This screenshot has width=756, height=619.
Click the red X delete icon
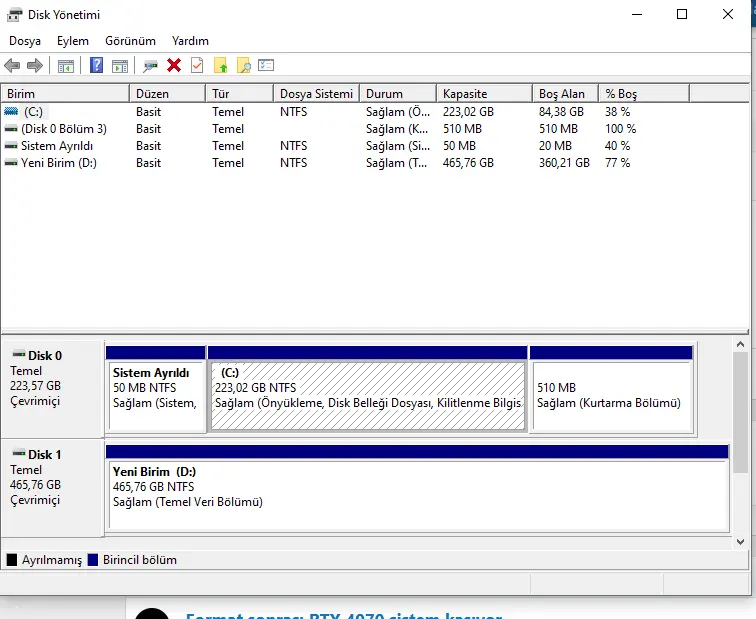pos(174,65)
